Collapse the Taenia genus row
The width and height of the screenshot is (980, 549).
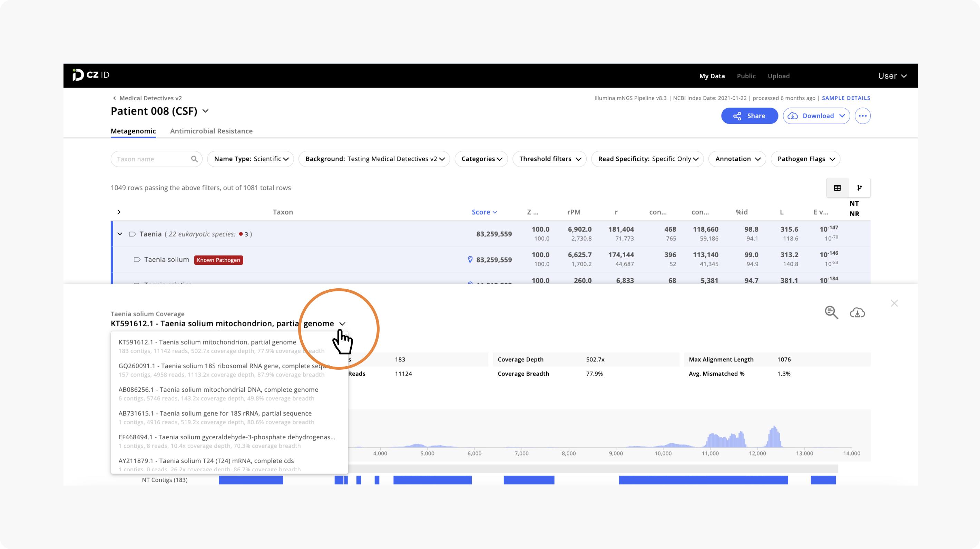[120, 234]
